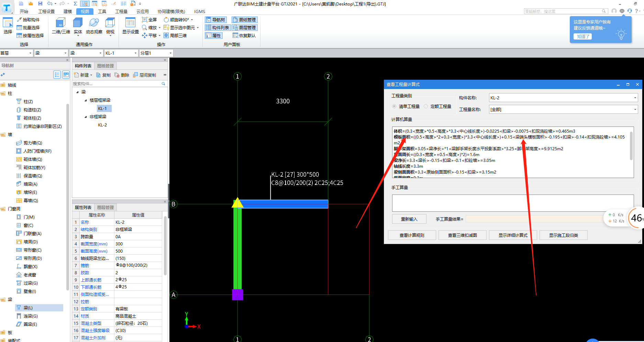The image size is (644, 342).
Task: Click the property list vertical scrollbar
Action: [x=165, y=246]
